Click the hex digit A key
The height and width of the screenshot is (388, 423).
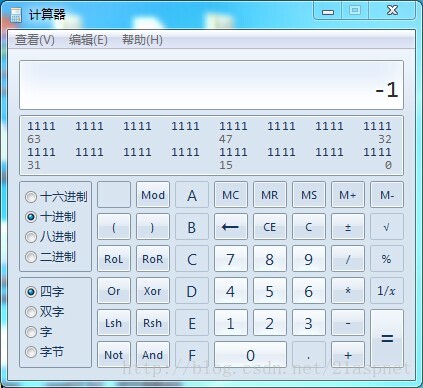coord(192,195)
